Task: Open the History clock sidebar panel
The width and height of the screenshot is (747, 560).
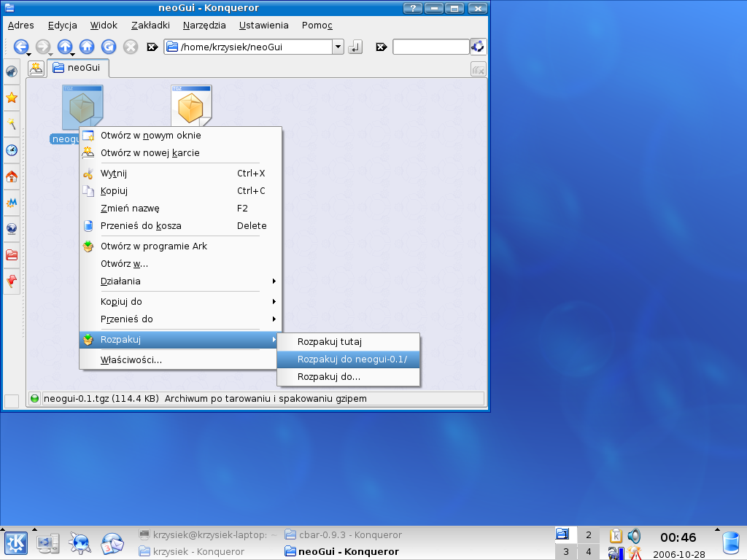Action: (x=12, y=150)
